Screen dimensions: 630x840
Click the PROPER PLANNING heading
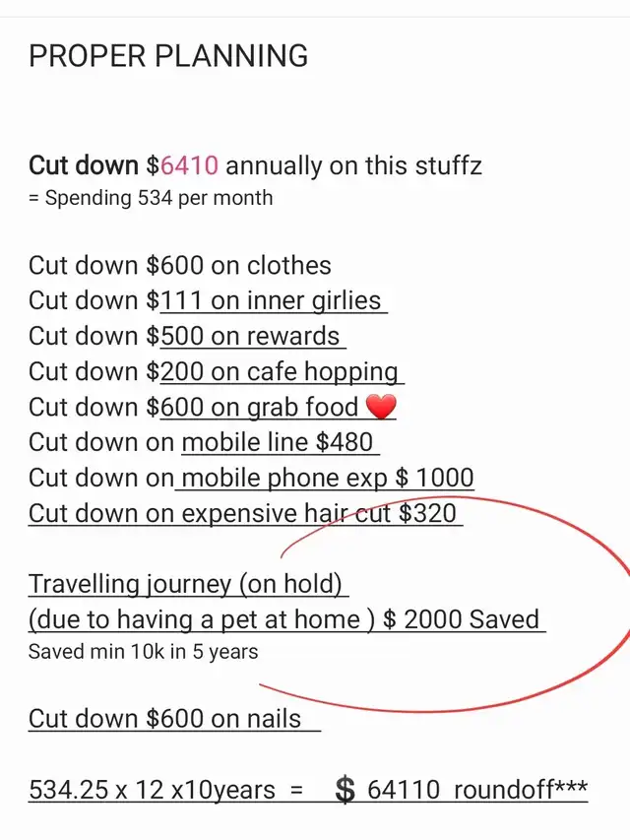pos(168,56)
